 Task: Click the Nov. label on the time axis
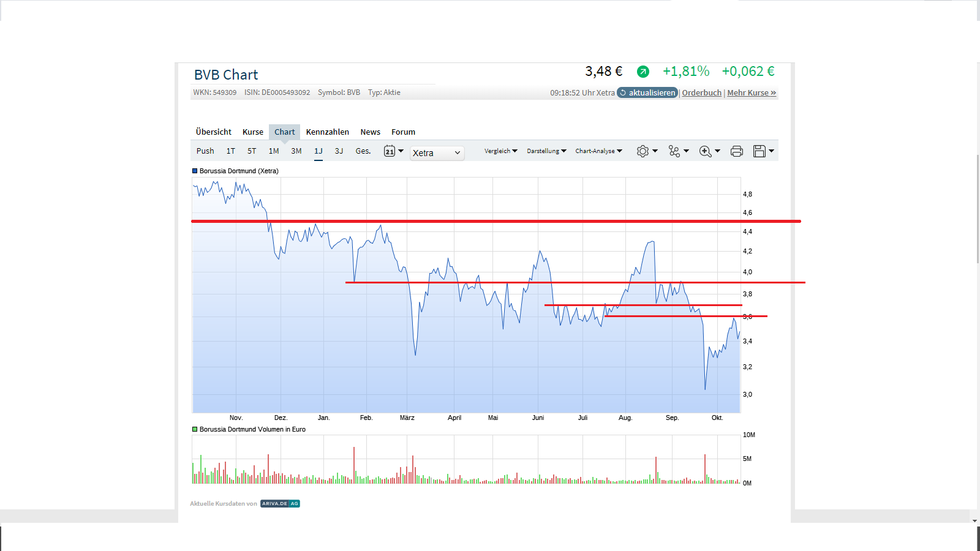click(236, 418)
